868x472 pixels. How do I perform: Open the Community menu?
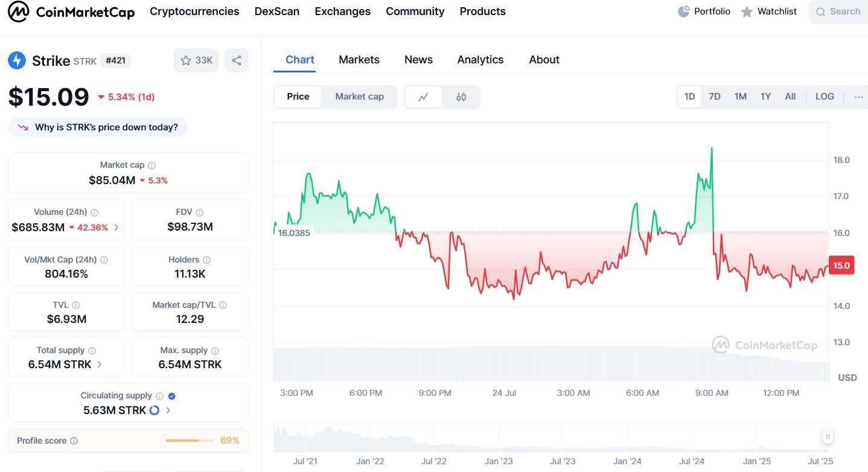pyautogui.click(x=415, y=11)
